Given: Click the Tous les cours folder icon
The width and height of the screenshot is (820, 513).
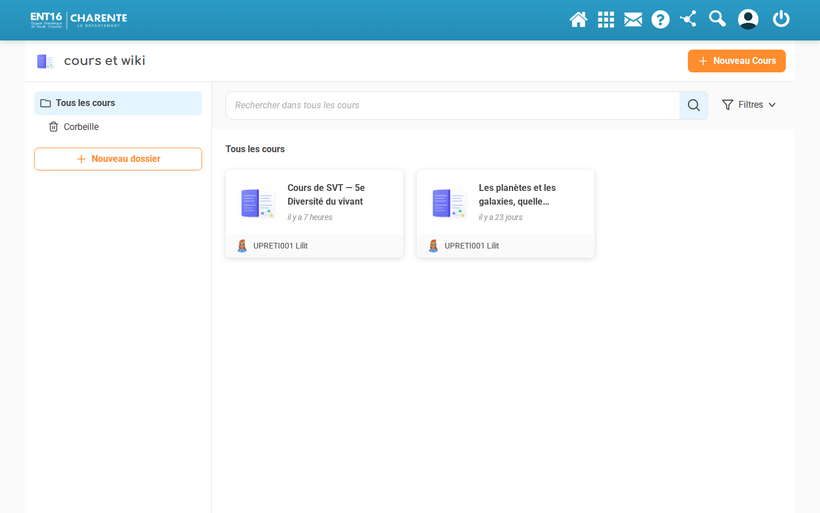Looking at the screenshot, I should [45, 103].
